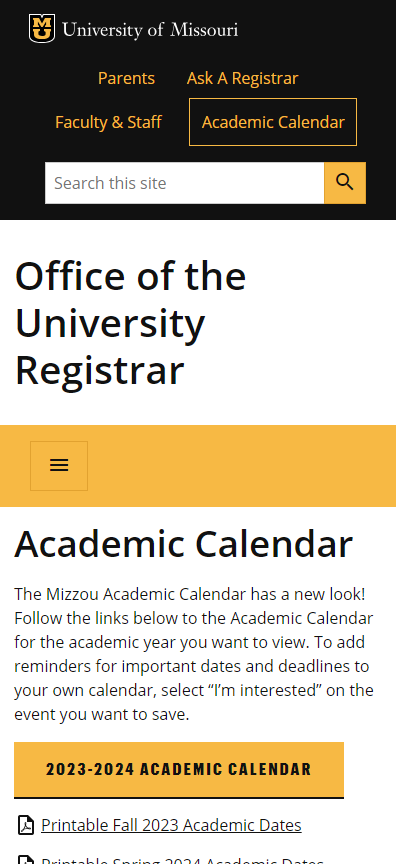The width and height of the screenshot is (396, 864).
Task: Click the PDF icon beside Spring 2024 dates
Action: coord(26,860)
